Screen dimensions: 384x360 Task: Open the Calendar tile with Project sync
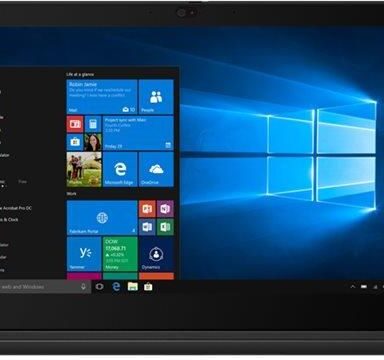(138, 133)
